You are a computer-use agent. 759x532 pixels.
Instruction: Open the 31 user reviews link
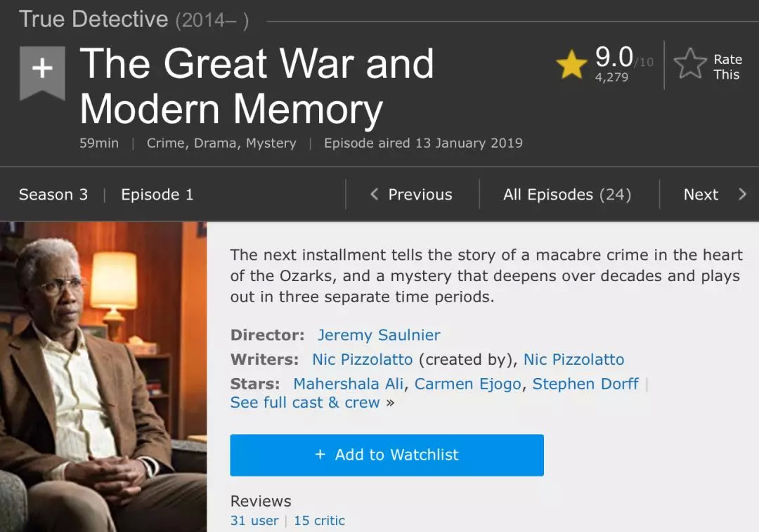[x=254, y=521]
